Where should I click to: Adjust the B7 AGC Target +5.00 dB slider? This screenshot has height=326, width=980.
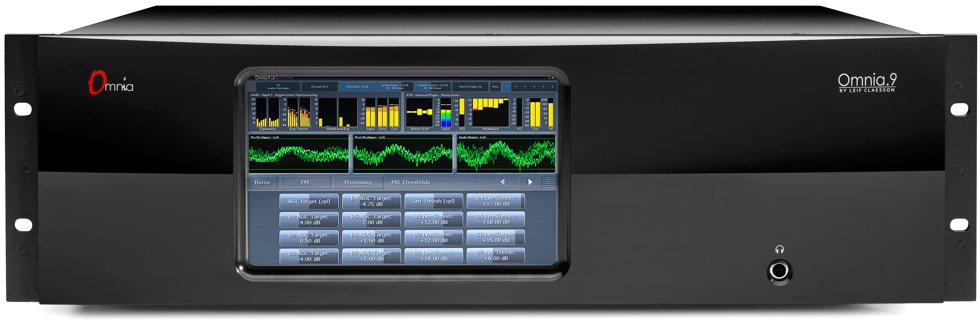[371, 256]
